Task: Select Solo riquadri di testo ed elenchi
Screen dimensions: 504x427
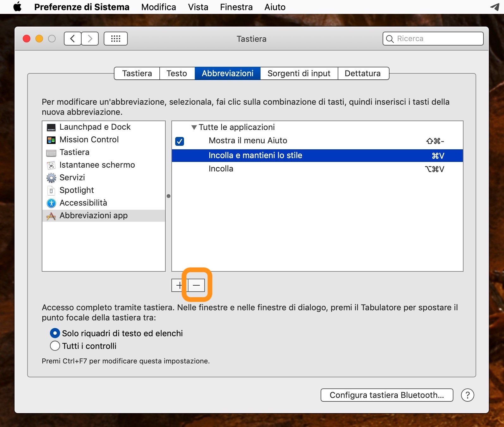Action: [x=55, y=333]
